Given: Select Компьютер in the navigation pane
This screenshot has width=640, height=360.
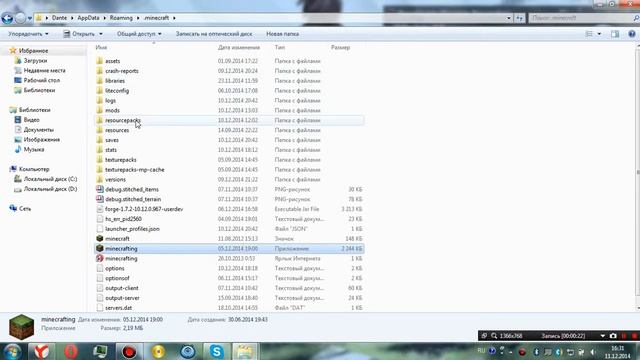Looking at the screenshot, I should tap(34, 169).
